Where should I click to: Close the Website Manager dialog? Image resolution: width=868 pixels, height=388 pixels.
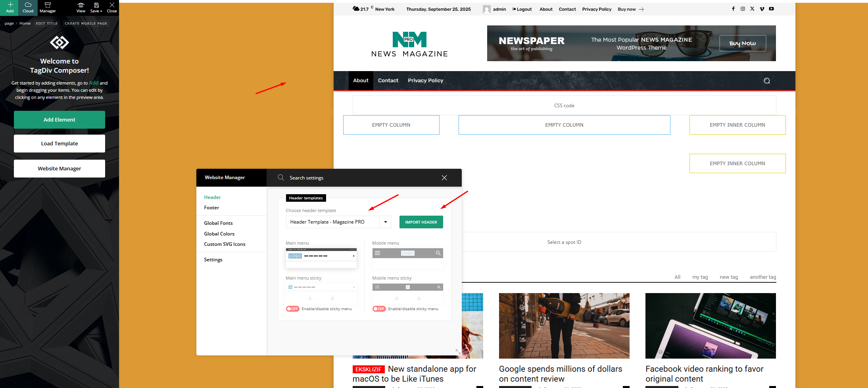click(x=444, y=178)
